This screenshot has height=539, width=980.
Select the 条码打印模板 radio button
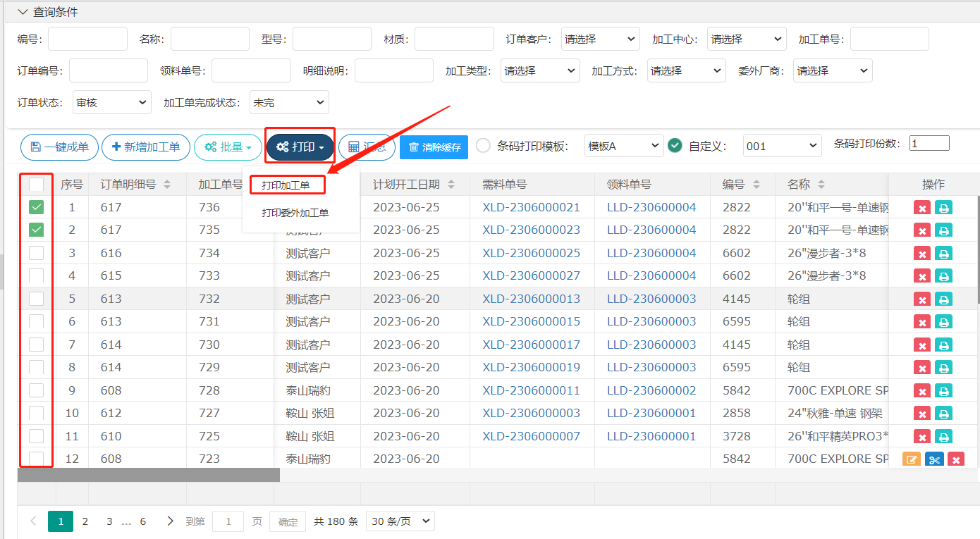click(483, 146)
